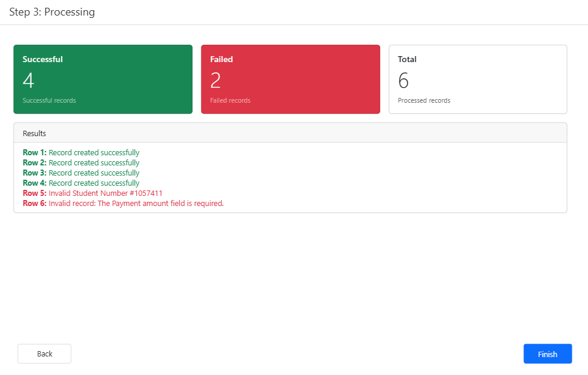
Task: Select the 'Total' heading in white card
Action: point(407,59)
